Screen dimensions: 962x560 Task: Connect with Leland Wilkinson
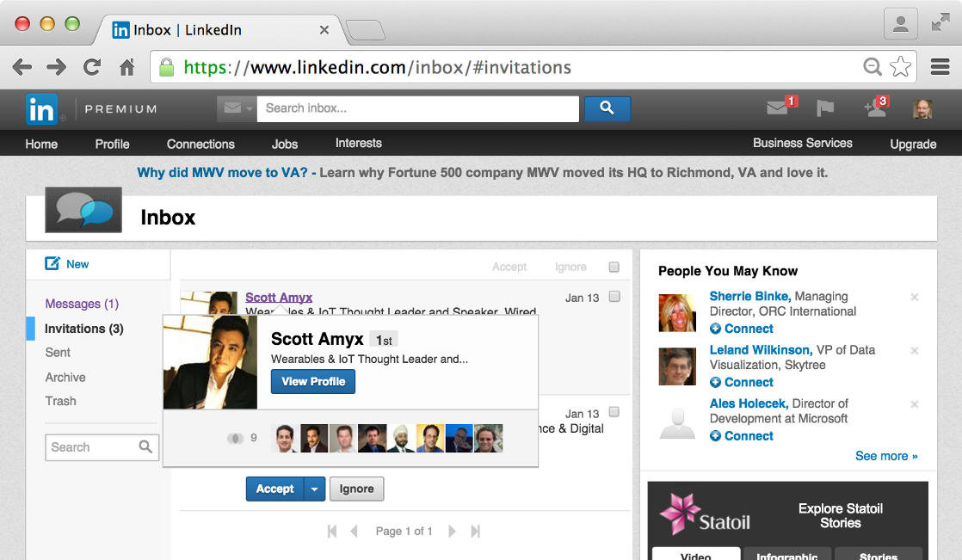[x=741, y=382]
